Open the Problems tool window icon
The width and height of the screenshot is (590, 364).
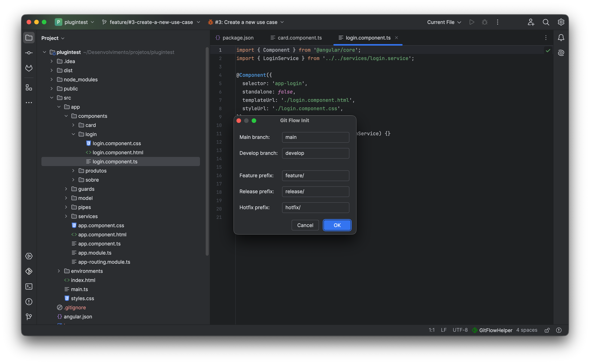(x=29, y=302)
